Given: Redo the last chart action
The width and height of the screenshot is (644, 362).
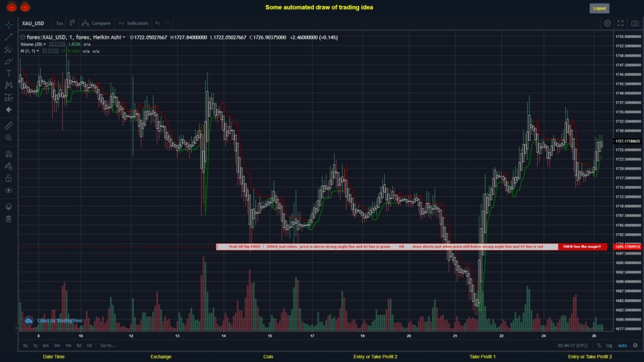Looking at the screenshot, I should [x=167, y=23].
